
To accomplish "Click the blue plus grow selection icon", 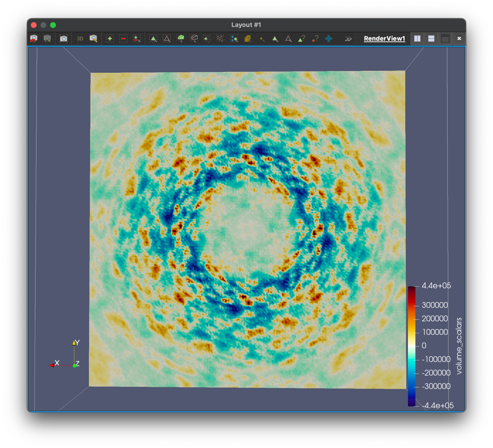I will [329, 38].
